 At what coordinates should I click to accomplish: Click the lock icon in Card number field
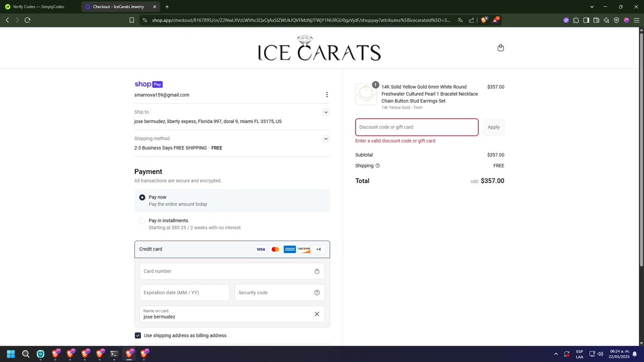coord(317,271)
